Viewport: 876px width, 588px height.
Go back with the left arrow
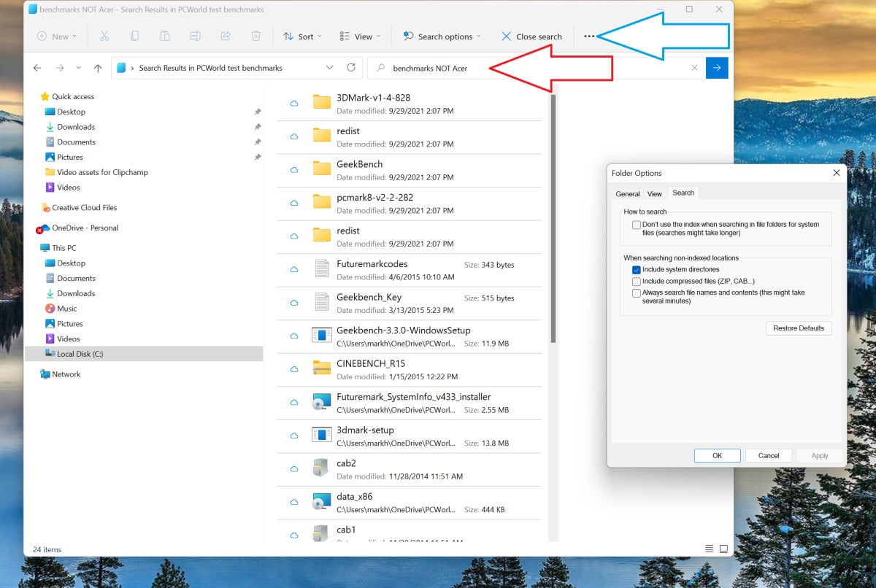tap(37, 68)
